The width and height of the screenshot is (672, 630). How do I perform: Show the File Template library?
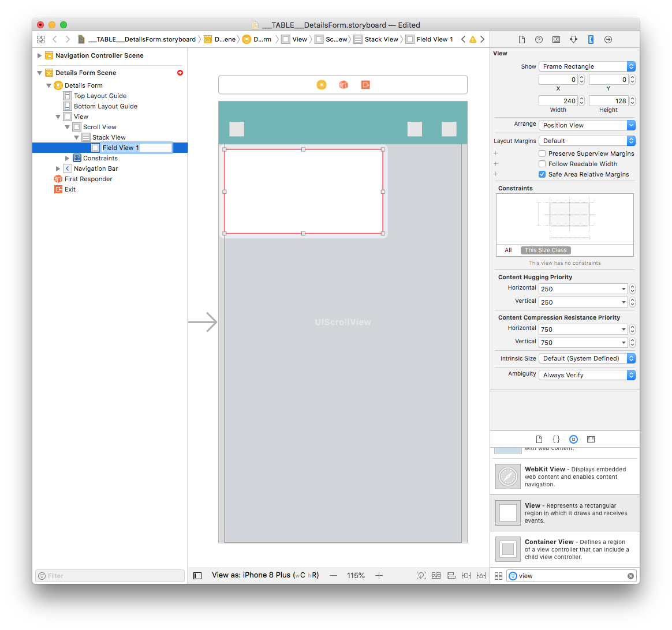coord(539,440)
